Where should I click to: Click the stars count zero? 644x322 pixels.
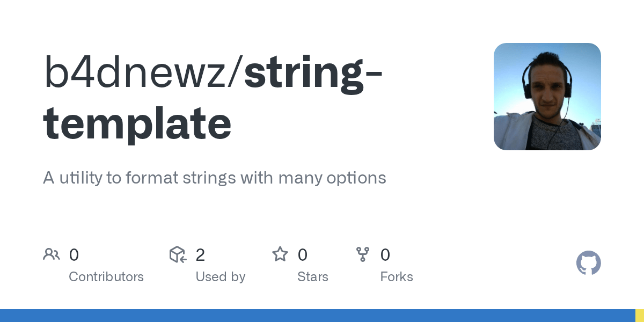[302, 254]
